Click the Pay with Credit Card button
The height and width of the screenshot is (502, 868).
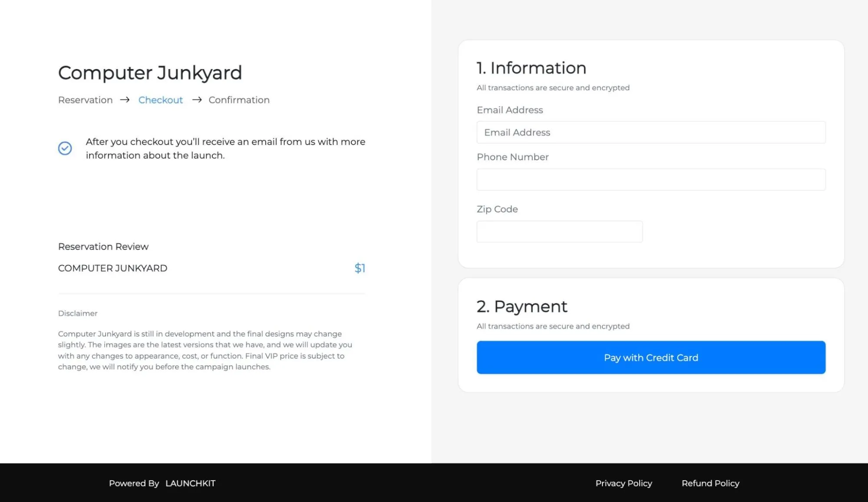click(651, 357)
